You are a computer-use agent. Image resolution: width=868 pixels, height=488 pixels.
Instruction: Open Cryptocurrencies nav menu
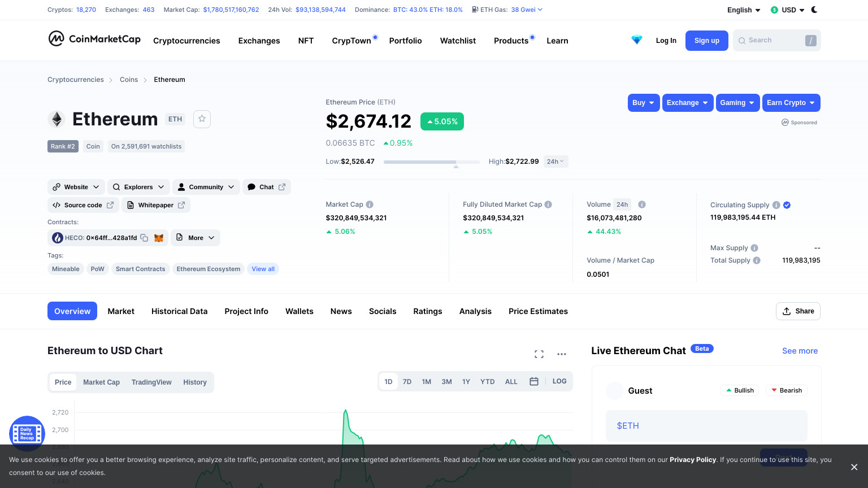(x=186, y=41)
